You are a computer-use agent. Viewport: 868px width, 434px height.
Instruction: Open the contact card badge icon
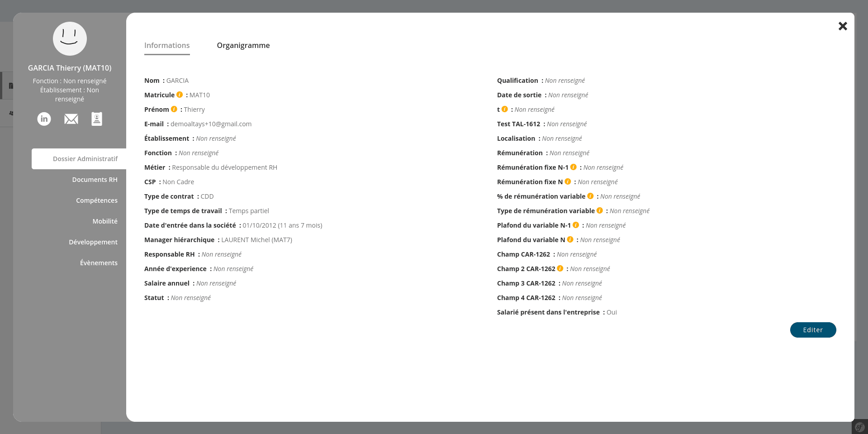[97, 119]
